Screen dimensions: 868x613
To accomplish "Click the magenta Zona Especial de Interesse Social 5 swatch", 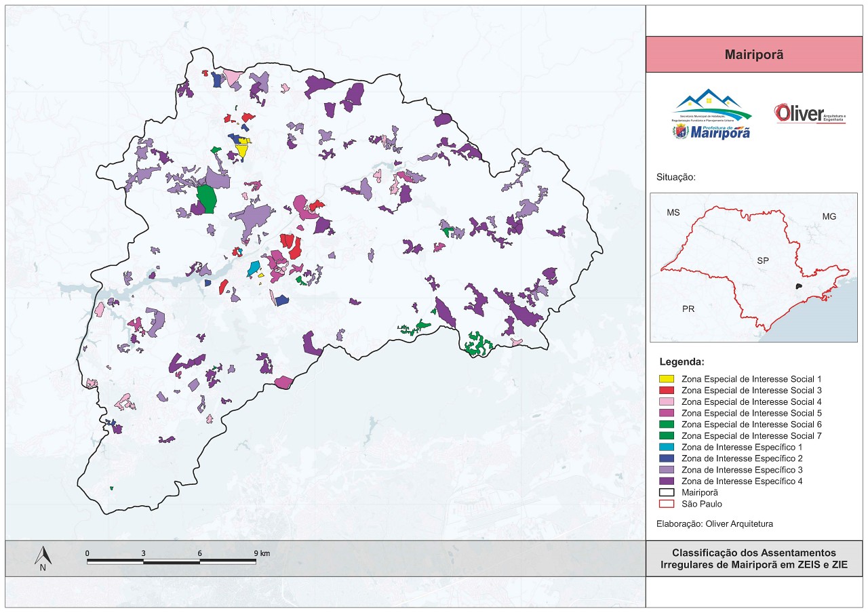I will 667,413.
